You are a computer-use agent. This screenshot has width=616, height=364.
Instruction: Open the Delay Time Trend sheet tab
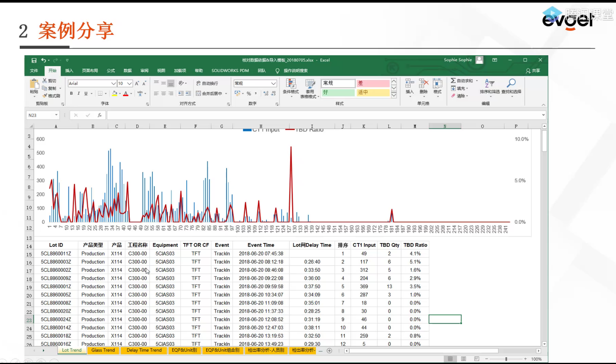144,350
